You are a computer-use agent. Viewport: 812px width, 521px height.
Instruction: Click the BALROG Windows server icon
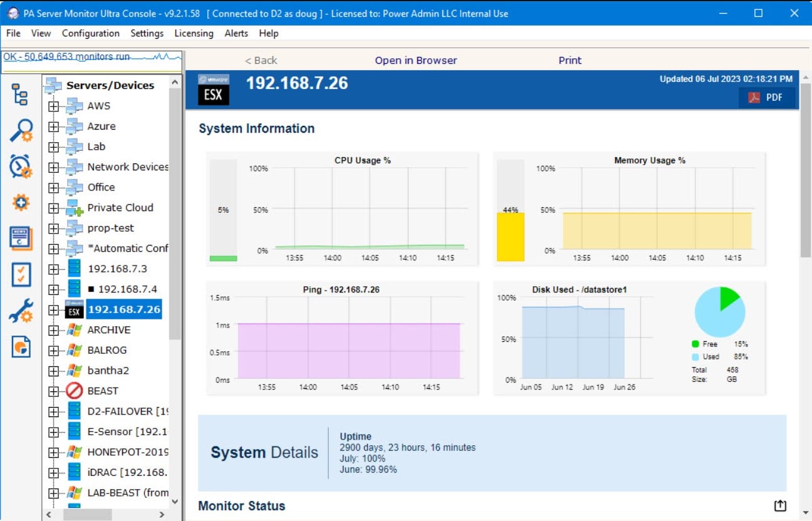[x=75, y=350]
